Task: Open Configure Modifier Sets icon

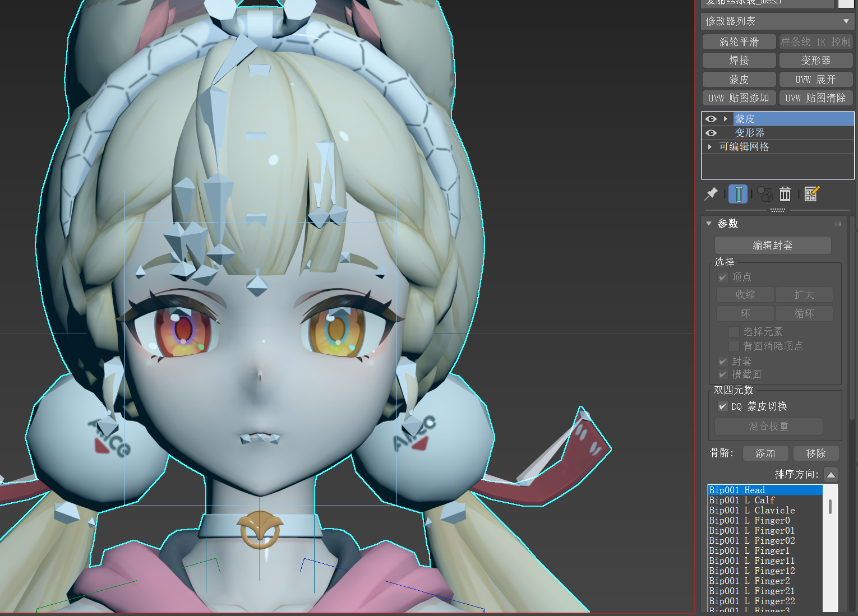Action: [811, 194]
